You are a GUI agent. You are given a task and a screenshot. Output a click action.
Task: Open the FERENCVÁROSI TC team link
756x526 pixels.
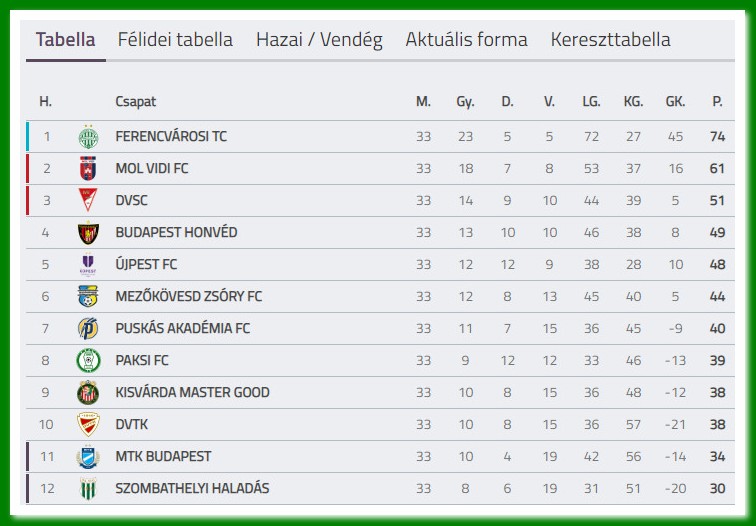(x=171, y=136)
